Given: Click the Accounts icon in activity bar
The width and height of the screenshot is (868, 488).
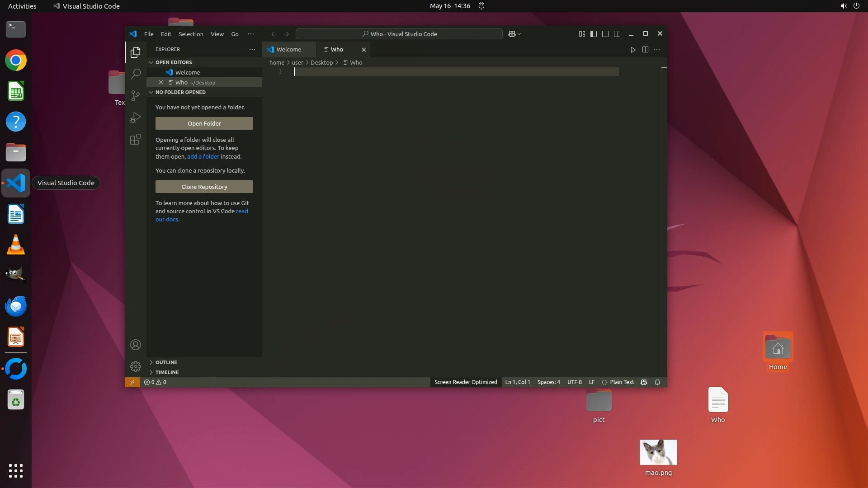Looking at the screenshot, I should pos(135,345).
